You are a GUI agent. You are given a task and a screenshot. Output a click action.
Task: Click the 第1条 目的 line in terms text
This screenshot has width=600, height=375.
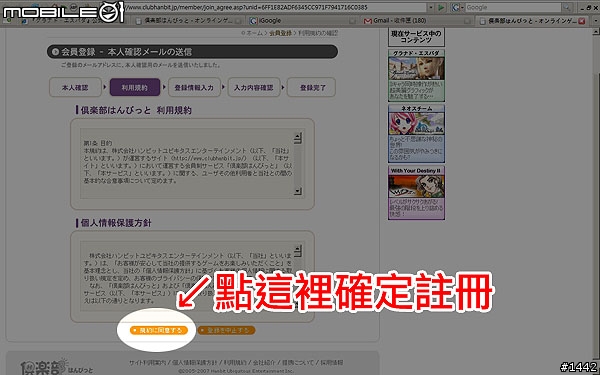(x=98, y=143)
